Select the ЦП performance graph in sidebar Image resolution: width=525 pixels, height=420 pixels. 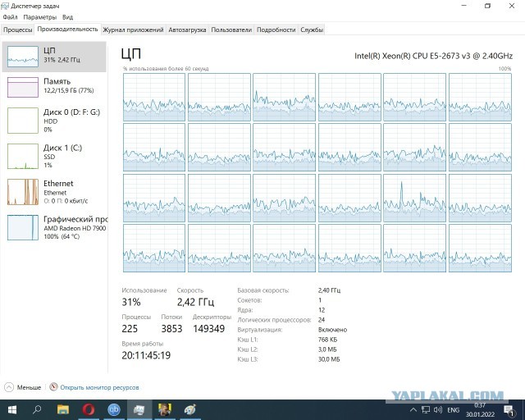54,56
